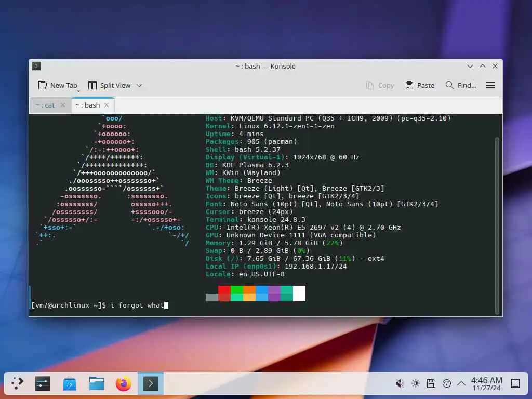Click the Konsole vertical scrollbar
The image size is (532, 399).
tap(497, 225)
